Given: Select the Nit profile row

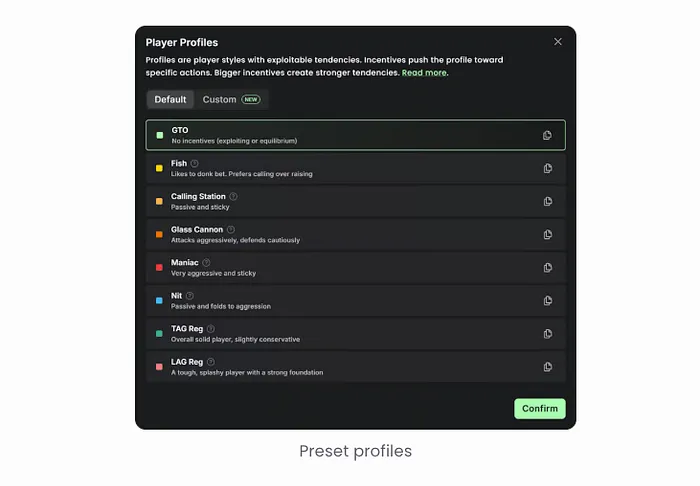Looking at the screenshot, I should pos(355,301).
